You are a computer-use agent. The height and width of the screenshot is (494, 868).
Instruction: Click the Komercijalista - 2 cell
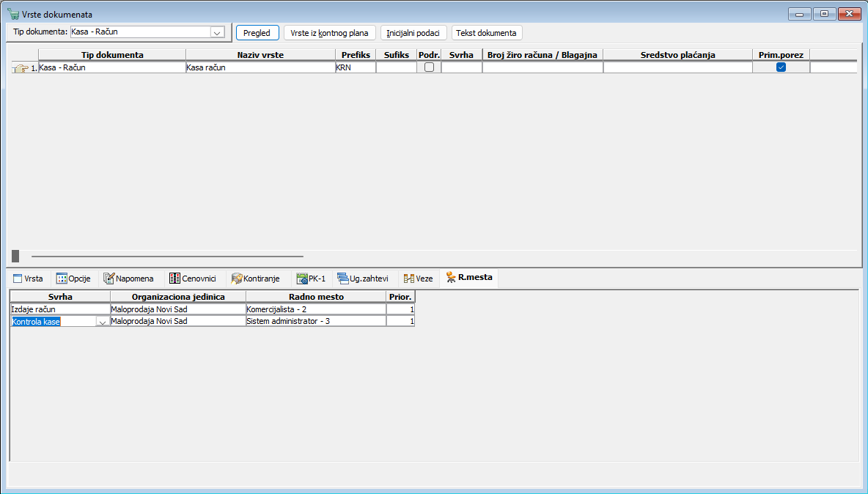[x=316, y=309]
